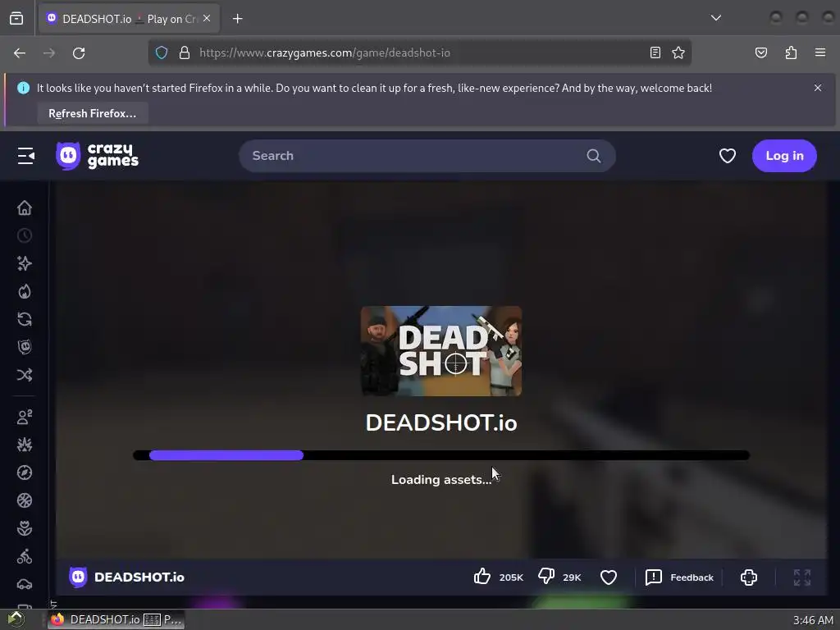Open Updated games refresh icon in sidebar

[25, 319]
